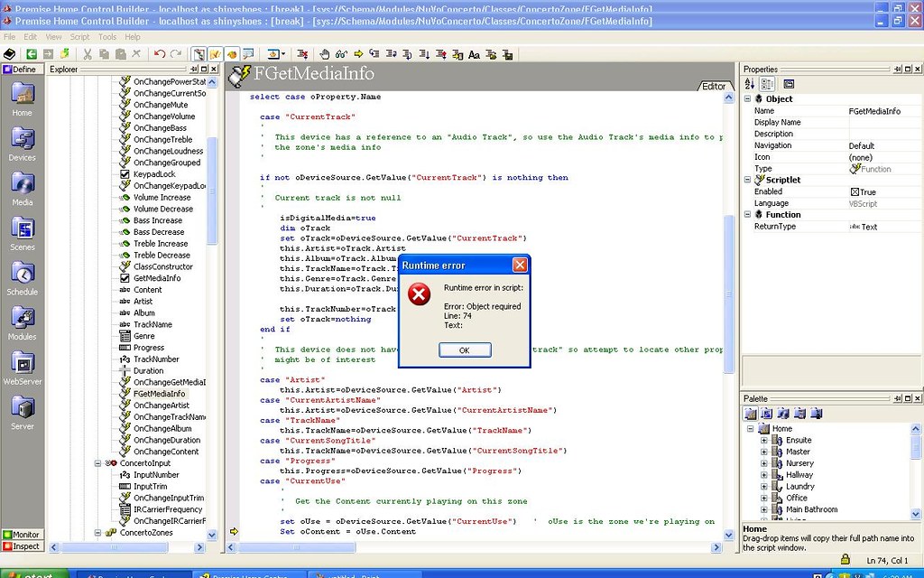Open the Script menu
Image resolution: width=924 pixels, height=578 pixels.
coord(79,37)
